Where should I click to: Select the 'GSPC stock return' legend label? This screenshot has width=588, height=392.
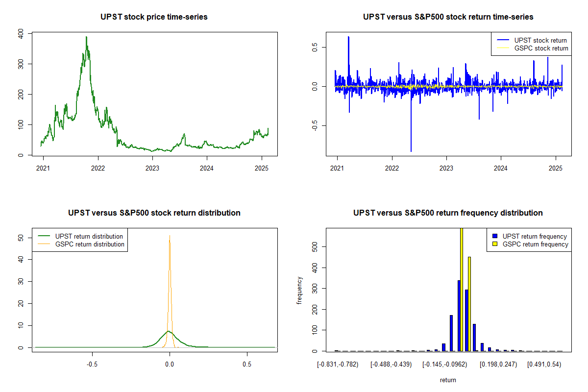tap(541, 48)
